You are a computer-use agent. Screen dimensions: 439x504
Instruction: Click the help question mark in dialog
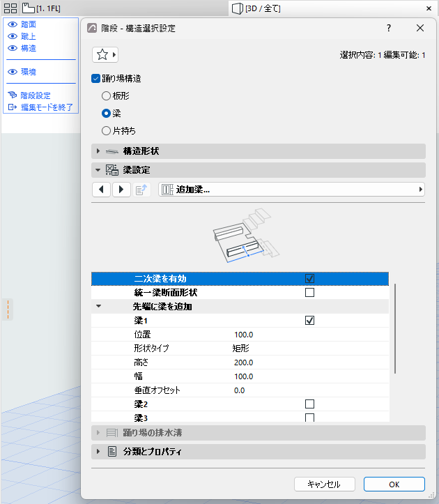point(389,28)
